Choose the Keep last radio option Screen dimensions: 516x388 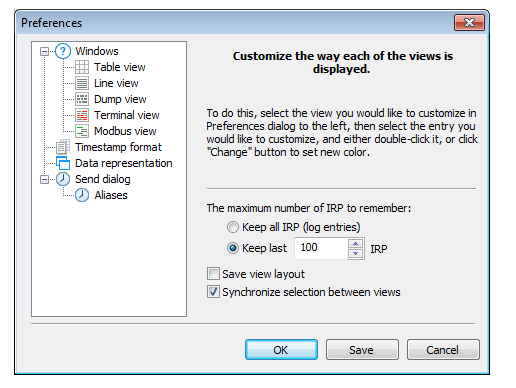tap(233, 248)
